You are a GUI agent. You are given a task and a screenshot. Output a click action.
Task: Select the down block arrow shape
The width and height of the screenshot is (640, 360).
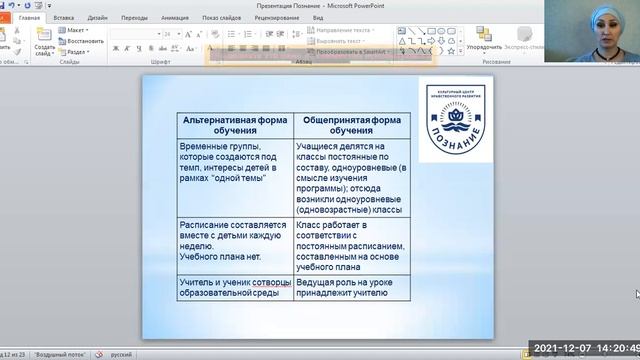tap(441, 41)
